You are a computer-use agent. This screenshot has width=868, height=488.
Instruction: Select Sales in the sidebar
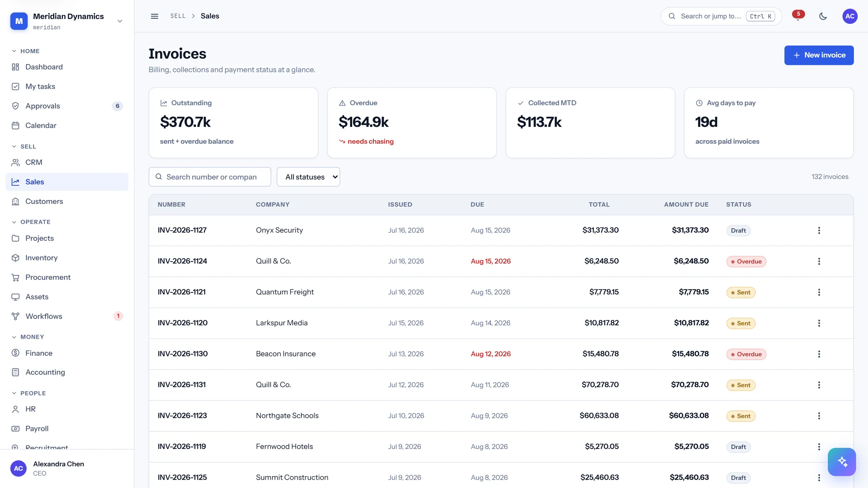[x=67, y=182]
